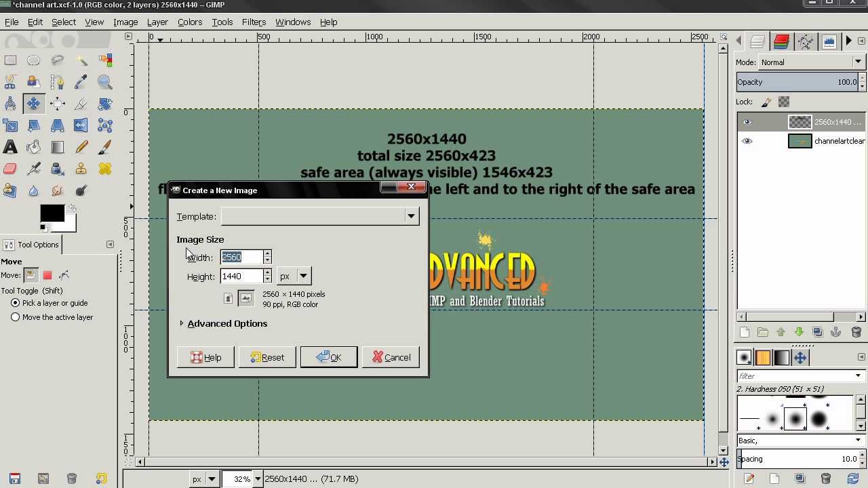Click the foreground black color swatch

(x=52, y=213)
